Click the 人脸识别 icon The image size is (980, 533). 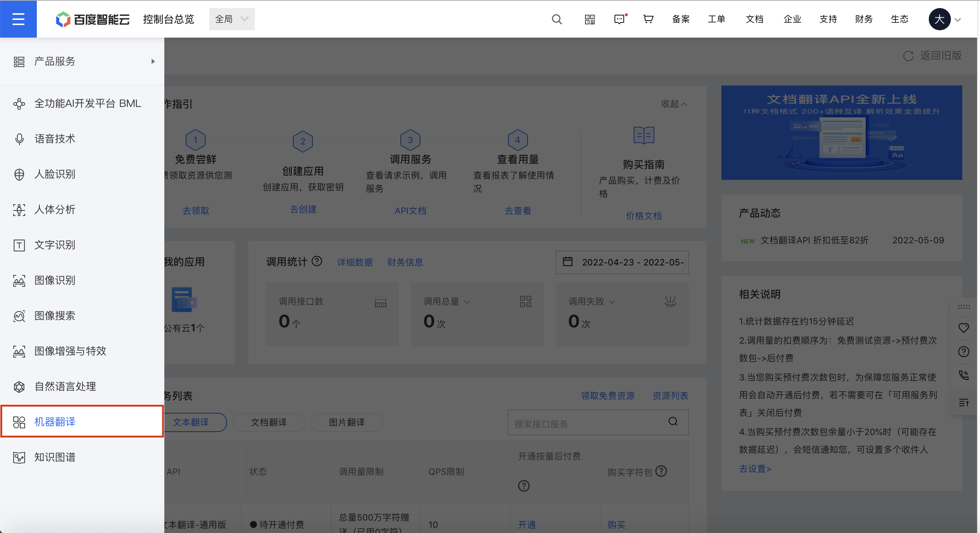(19, 174)
